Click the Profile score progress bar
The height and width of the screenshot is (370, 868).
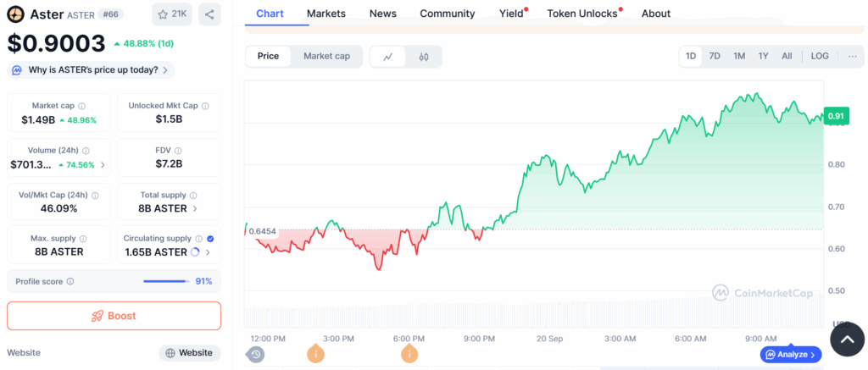click(165, 281)
